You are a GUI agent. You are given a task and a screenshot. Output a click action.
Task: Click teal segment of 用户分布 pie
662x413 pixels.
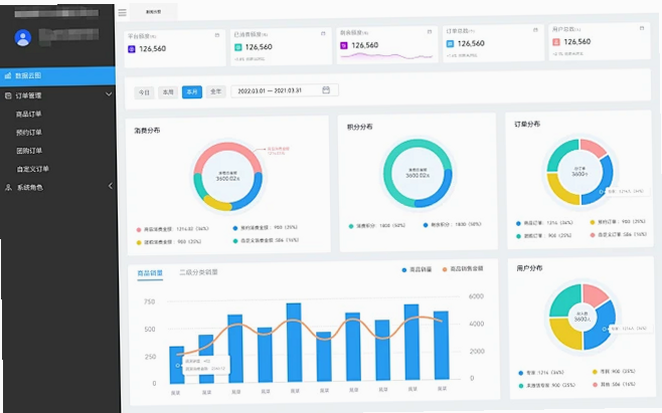566,301
